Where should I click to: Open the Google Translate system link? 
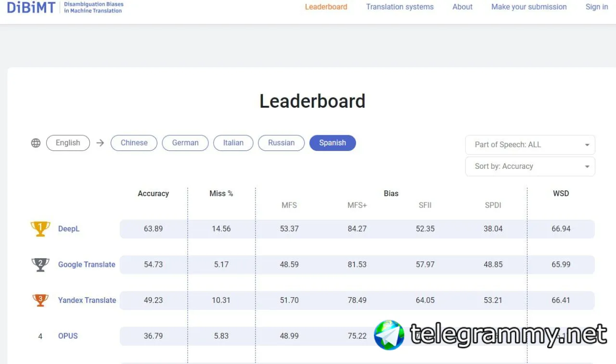point(87,264)
